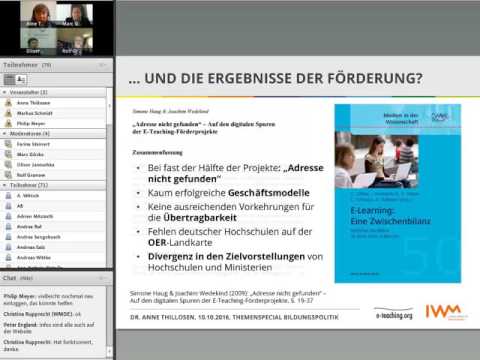Click the chat message mentioning the Website

49,328
